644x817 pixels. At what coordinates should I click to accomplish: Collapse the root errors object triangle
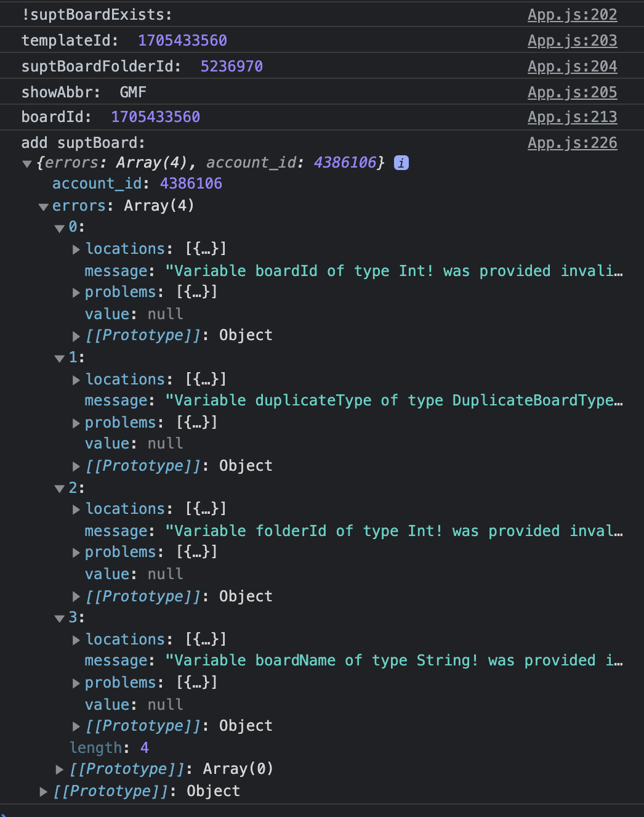(x=26, y=164)
